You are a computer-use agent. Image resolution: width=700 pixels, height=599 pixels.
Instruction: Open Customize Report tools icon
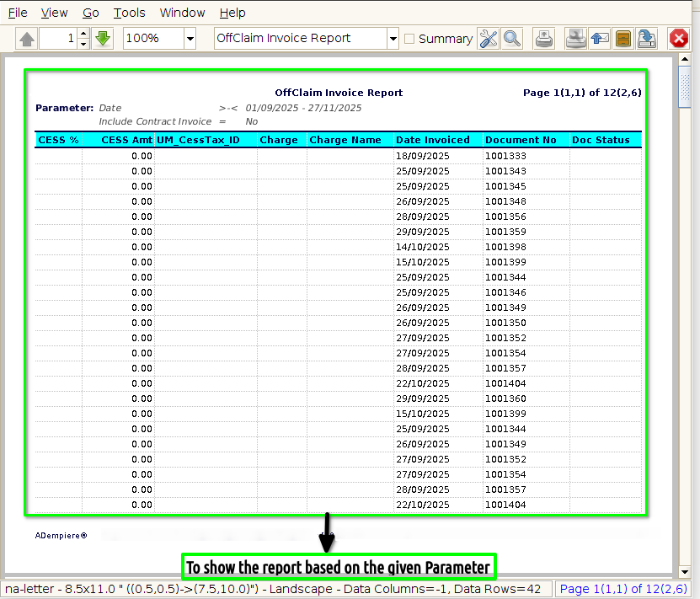[488, 39]
